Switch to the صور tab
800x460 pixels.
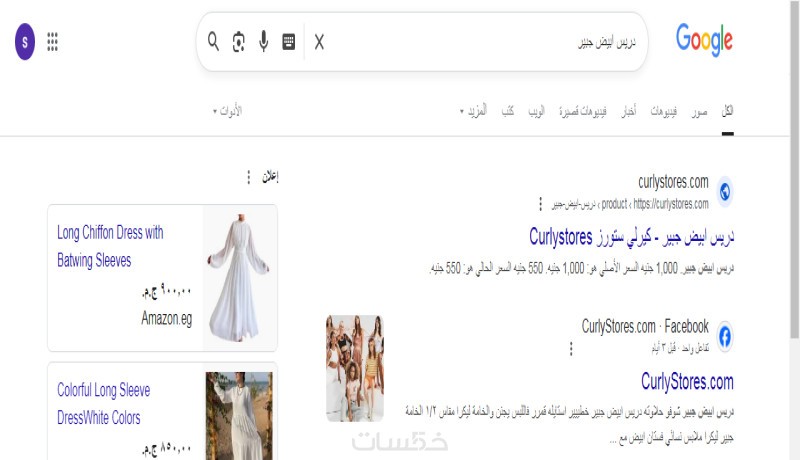699,111
